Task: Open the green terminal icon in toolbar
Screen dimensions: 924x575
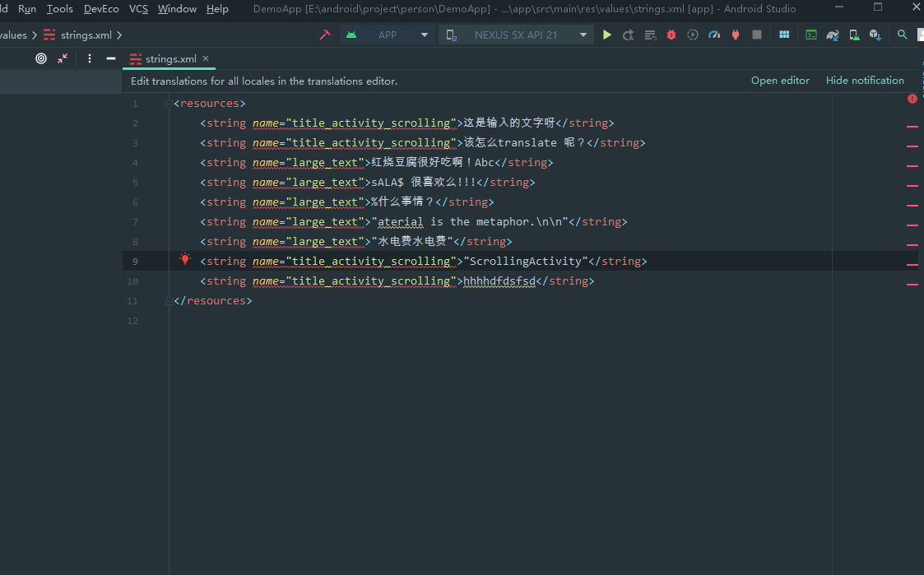Action: tap(811, 35)
